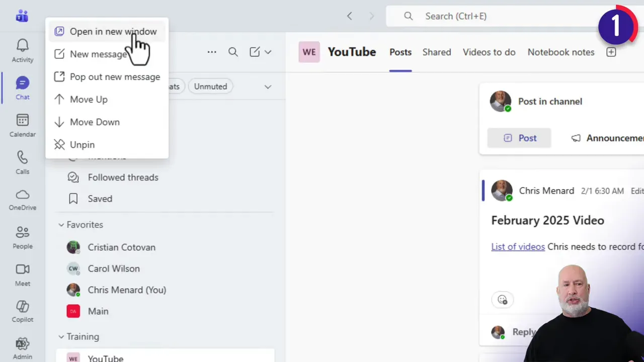This screenshot has width=644, height=362.
Task: Open the 'List of videos' link
Action: (518, 246)
